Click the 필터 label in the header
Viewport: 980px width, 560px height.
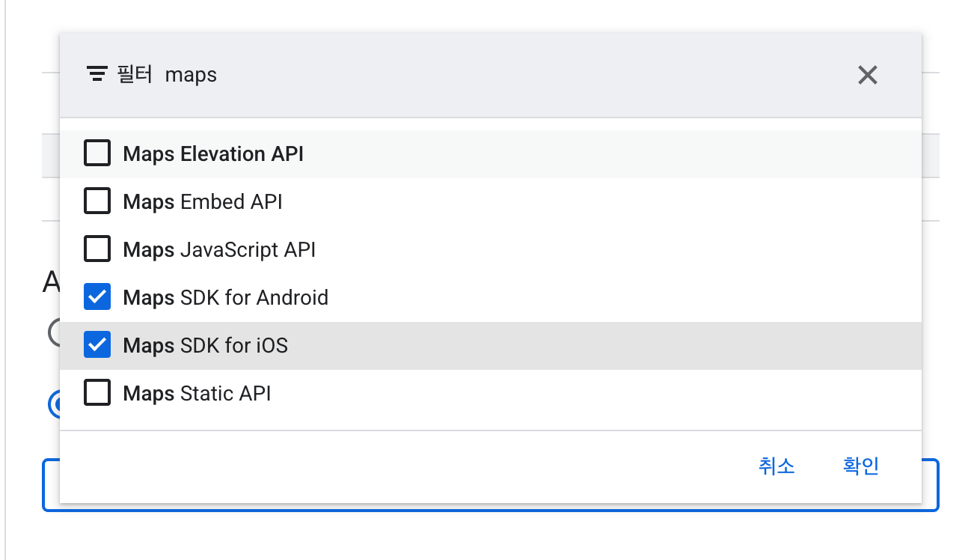pyautogui.click(x=135, y=75)
